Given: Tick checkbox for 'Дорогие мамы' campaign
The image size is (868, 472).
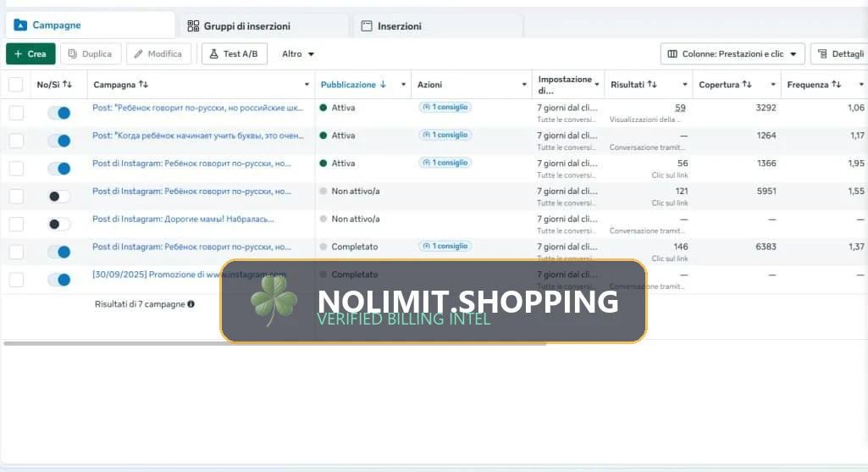Looking at the screenshot, I should click(16, 224).
